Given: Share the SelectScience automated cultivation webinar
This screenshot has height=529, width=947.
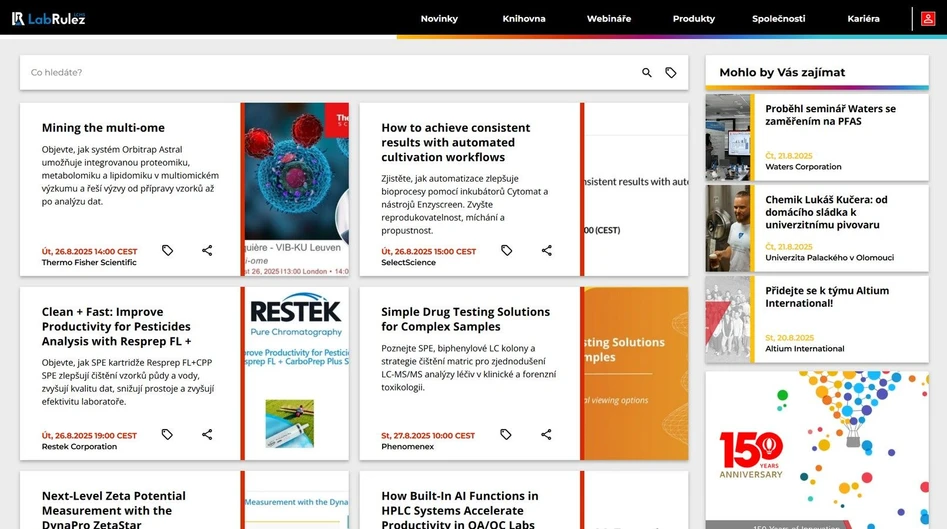Looking at the screenshot, I should [546, 250].
